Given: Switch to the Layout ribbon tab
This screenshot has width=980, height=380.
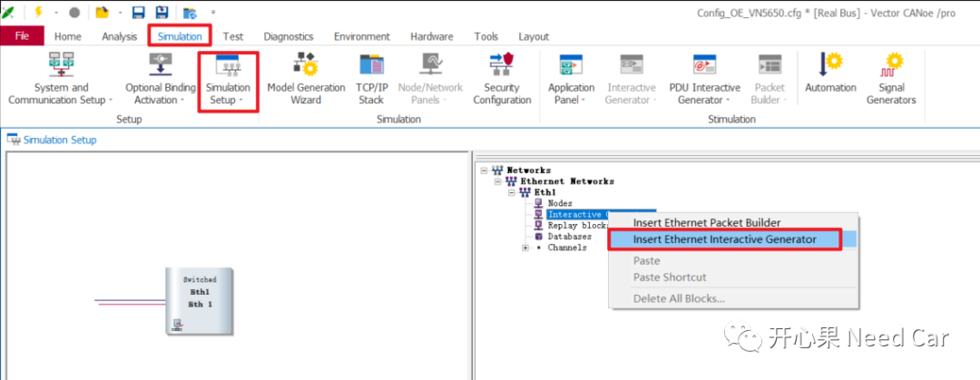Looking at the screenshot, I should (534, 36).
